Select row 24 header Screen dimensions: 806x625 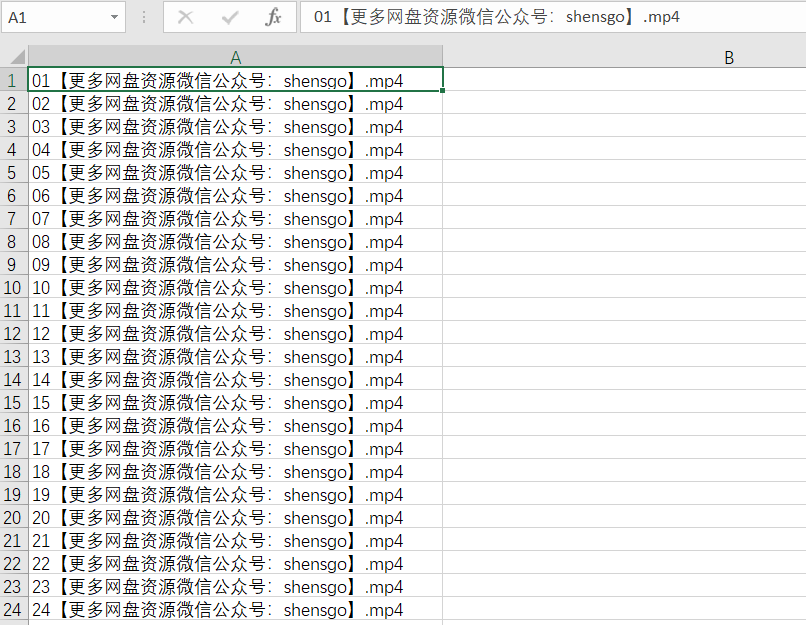[x=12, y=610]
